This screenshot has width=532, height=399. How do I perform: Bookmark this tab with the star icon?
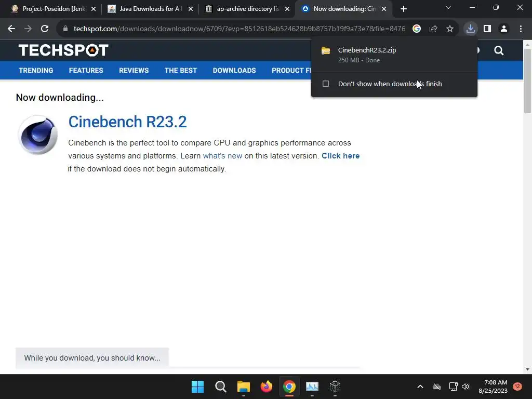[x=450, y=29]
